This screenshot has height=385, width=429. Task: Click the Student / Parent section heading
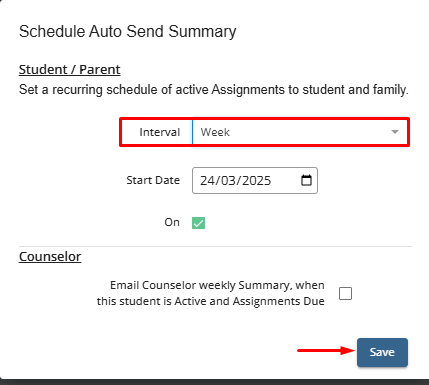[70, 70]
